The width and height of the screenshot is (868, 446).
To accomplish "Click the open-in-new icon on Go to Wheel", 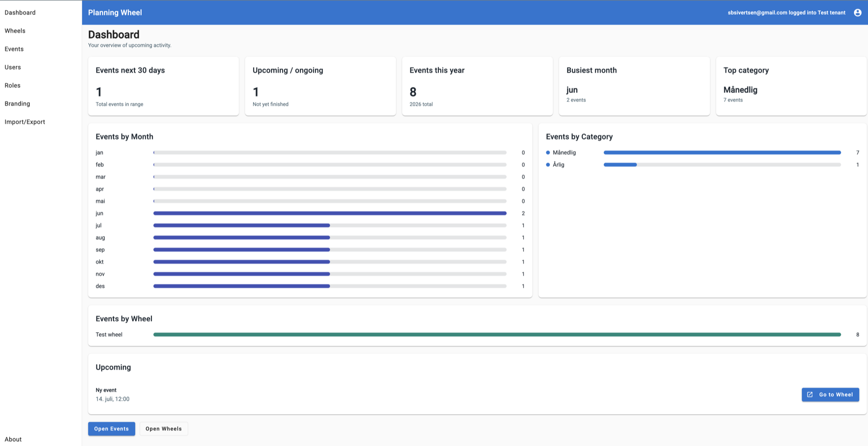I will click(810, 394).
